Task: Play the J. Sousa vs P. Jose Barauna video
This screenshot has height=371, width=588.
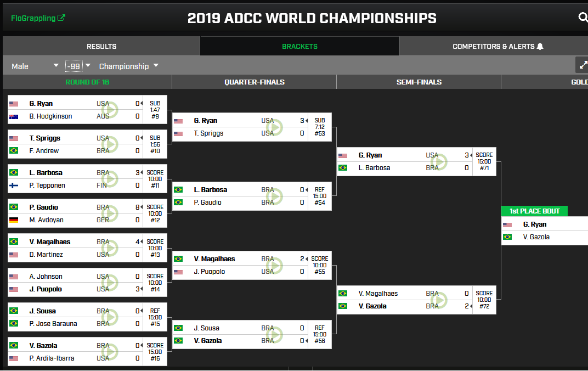Action: 110,317
